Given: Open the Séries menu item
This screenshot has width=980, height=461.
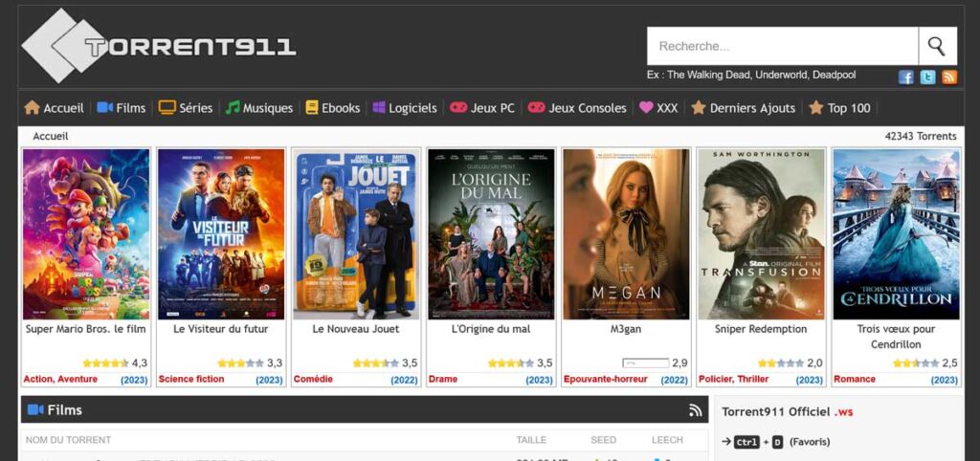Looking at the screenshot, I should (195, 108).
